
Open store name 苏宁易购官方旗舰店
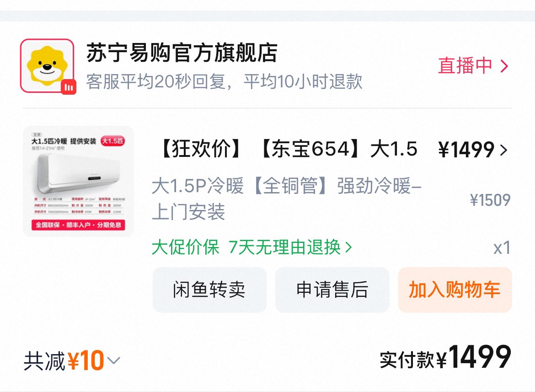[182, 53]
